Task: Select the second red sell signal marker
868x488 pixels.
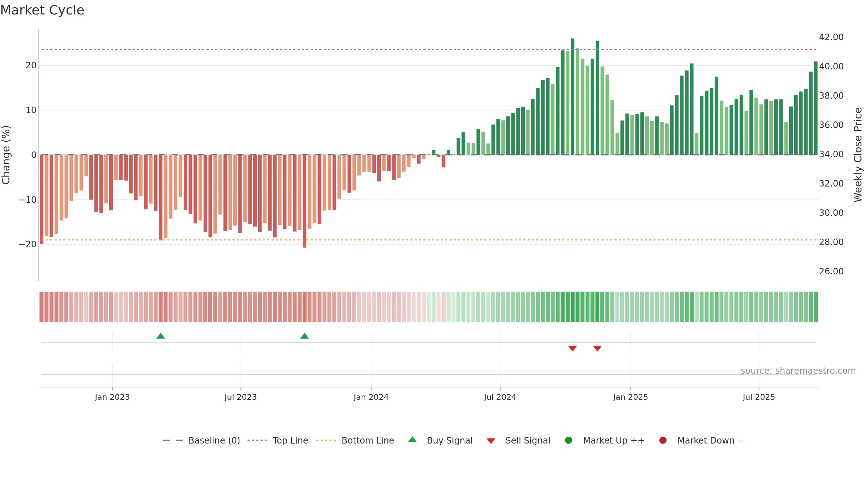Action: click(597, 348)
